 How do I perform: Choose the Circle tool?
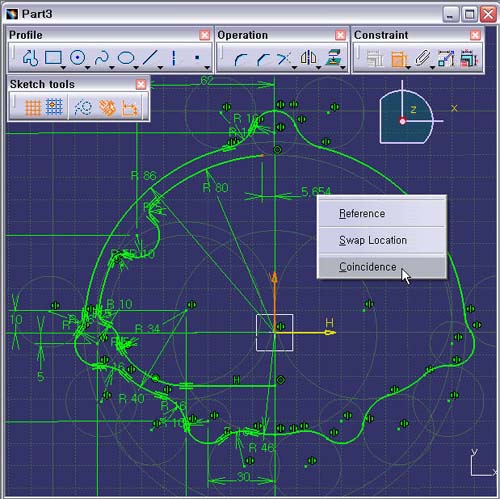77,58
